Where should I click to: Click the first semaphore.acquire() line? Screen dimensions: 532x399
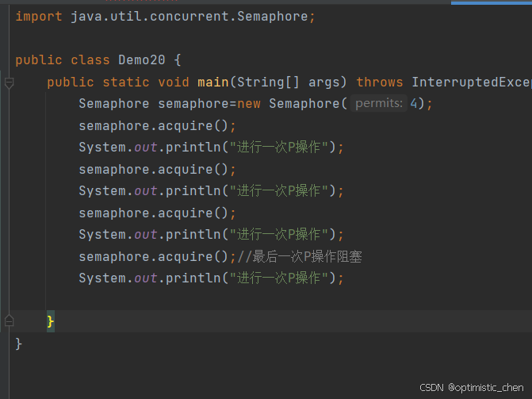point(157,125)
